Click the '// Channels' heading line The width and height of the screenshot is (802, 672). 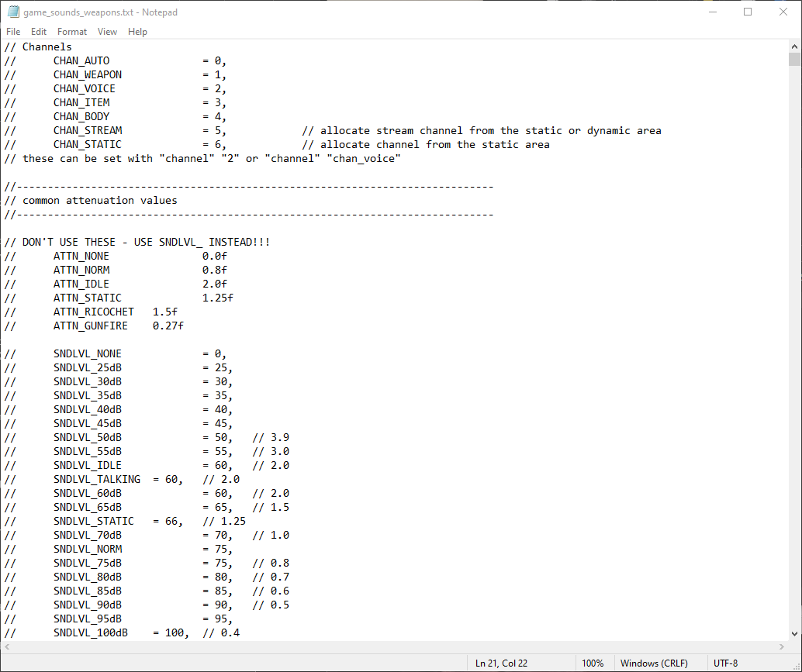click(x=38, y=47)
